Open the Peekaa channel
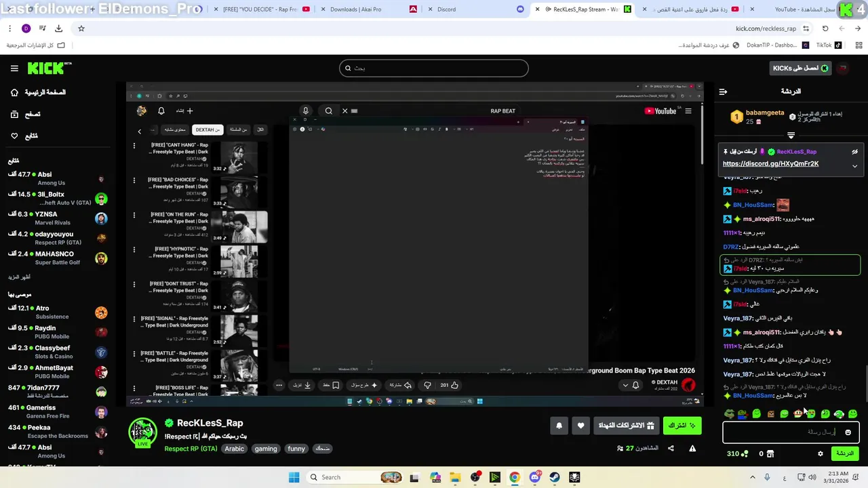 click(x=58, y=432)
